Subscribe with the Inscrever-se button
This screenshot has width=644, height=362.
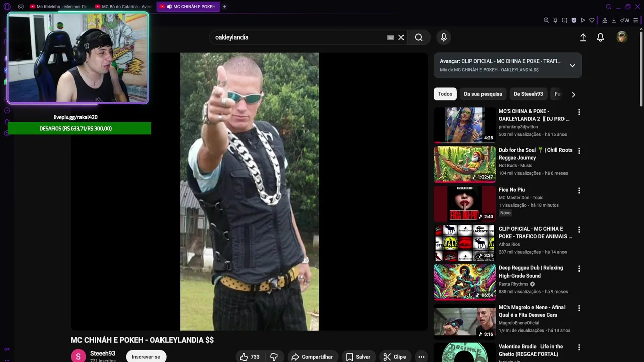click(x=146, y=356)
